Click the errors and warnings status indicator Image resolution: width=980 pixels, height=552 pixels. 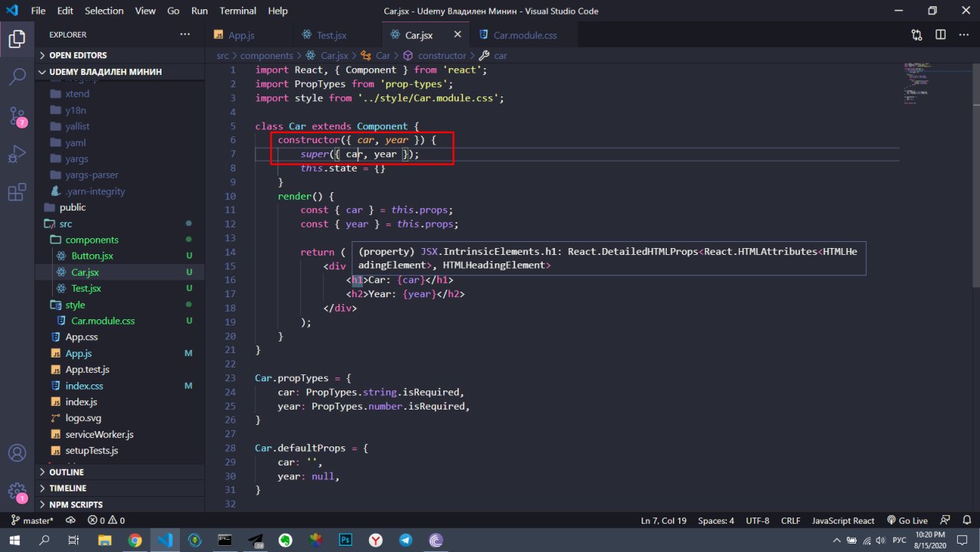[x=106, y=521]
